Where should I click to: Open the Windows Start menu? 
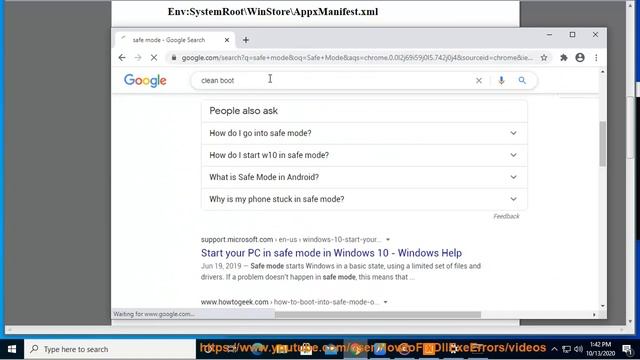pyautogui.click(x=12, y=349)
